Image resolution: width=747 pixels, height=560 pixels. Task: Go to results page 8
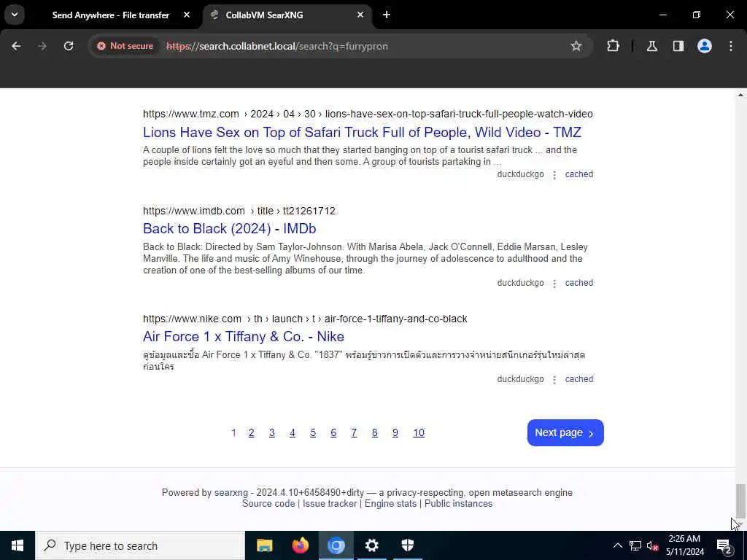374,433
